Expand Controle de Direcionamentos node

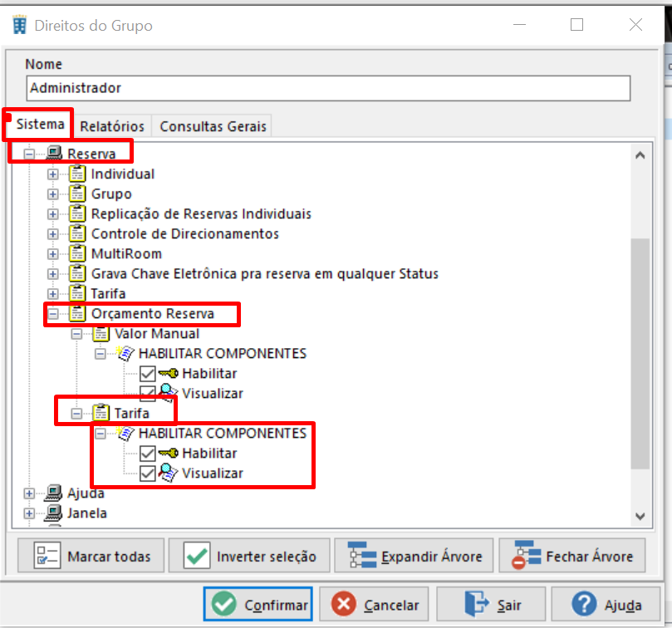(52, 233)
